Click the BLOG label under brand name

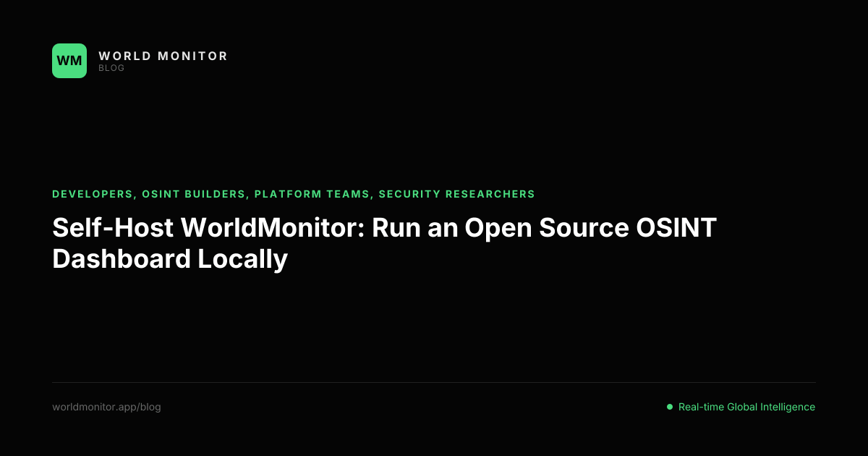111,68
